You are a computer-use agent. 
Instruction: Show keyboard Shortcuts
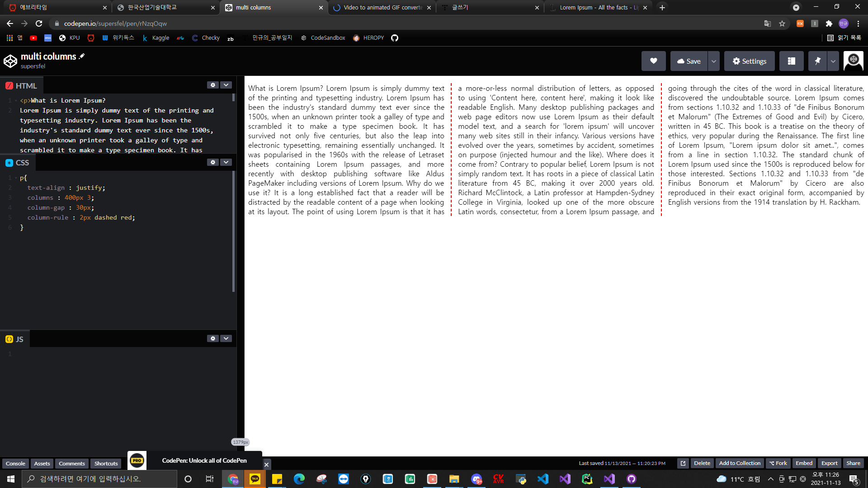pyautogui.click(x=106, y=464)
